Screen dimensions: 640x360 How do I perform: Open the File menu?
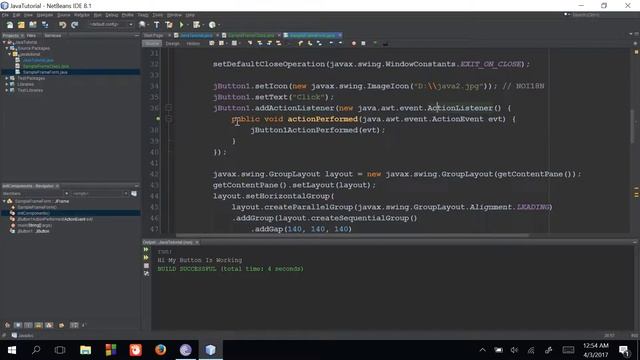pyautogui.click(x=5, y=15)
